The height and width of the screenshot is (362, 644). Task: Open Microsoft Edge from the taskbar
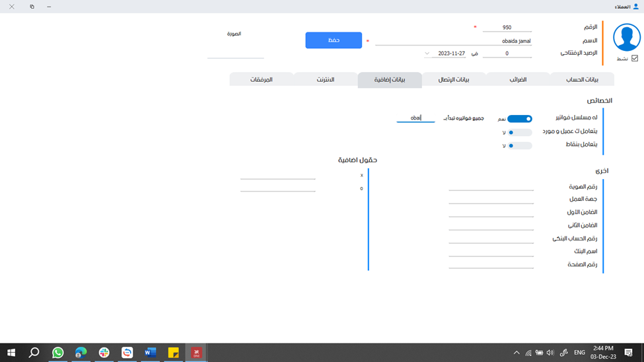[81, 353]
